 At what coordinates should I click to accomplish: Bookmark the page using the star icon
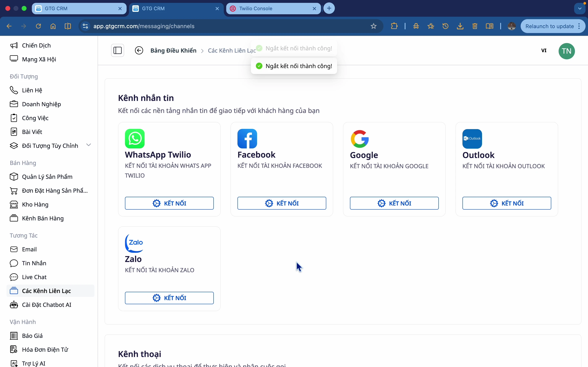(373, 26)
